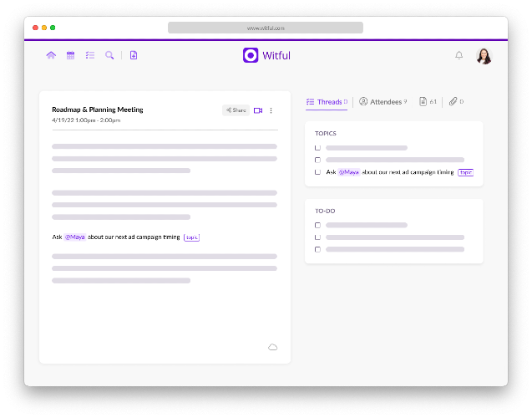
Task: Check the second to-do checkbox
Action: pyautogui.click(x=317, y=237)
